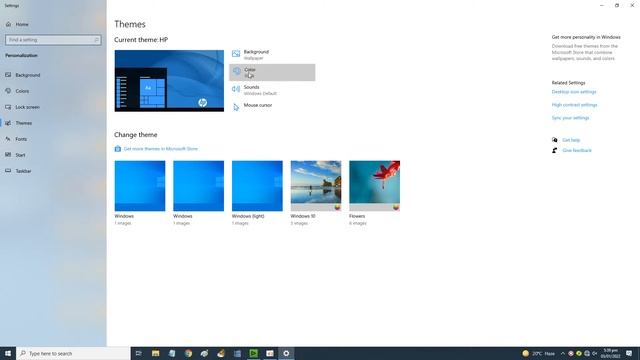Click the Get help chat icon
This screenshot has width=640, height=360.
point(555,140)
